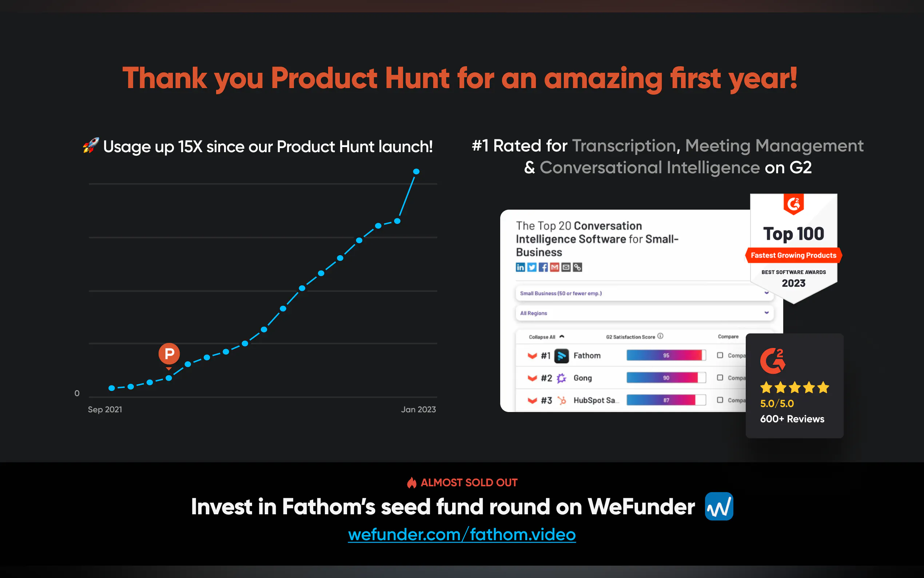Collapse all rows with Collapse All
The height and width of the screenshot is (578, 924).
[x=546, y=337]
